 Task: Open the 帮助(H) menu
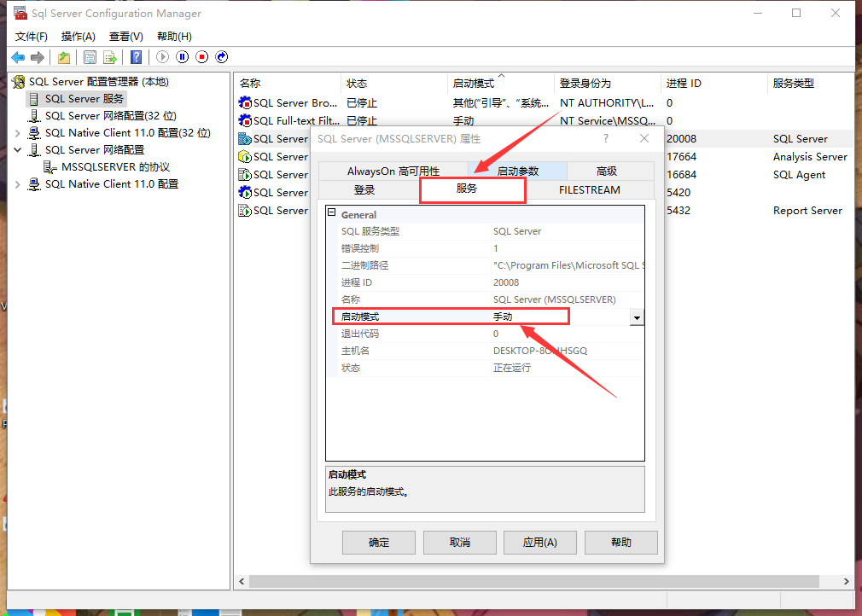174,37
